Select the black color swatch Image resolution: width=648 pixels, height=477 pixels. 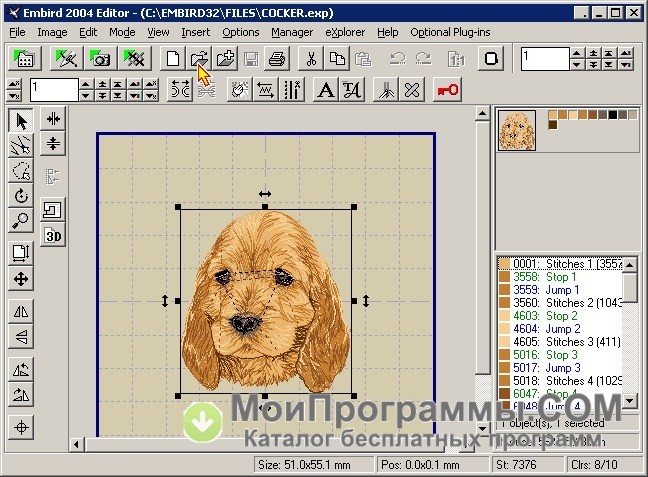pyautogui.click(x=612, y=114)
